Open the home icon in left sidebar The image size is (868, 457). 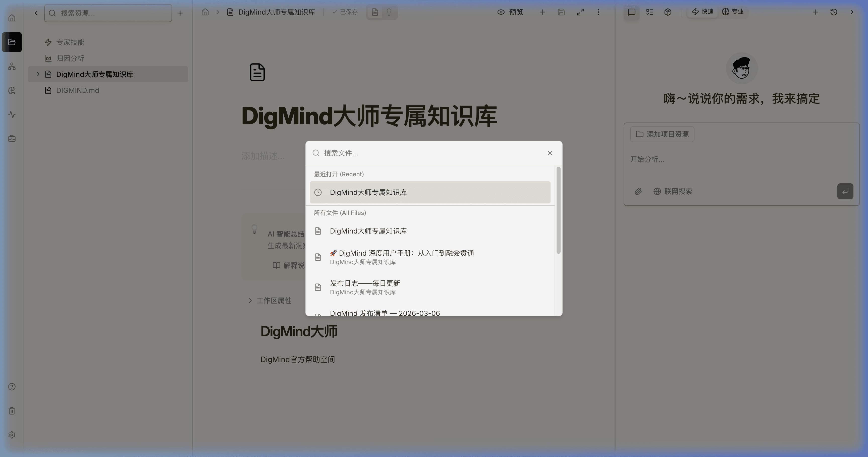pos(12,18)
